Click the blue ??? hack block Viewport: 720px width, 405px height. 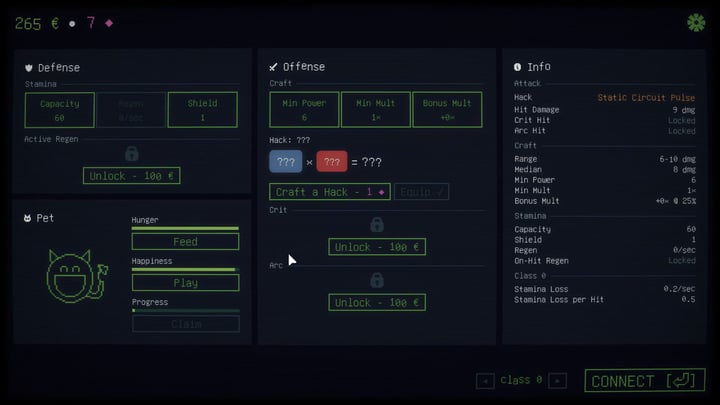(x=286, y=162)
